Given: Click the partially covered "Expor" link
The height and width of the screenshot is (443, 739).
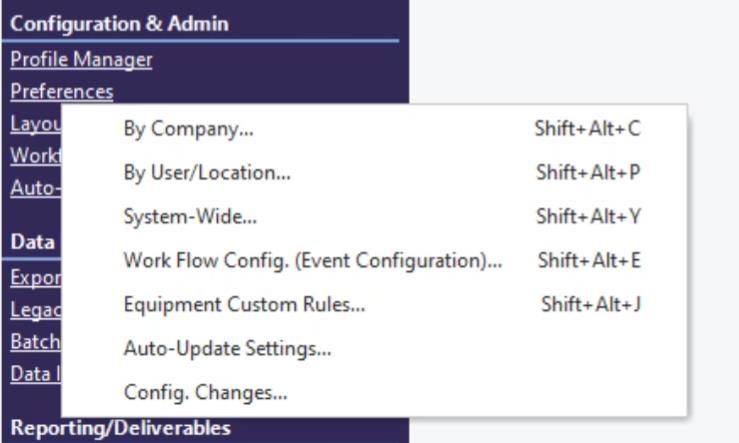Looking at the screenshot, I should pyautogui.click(x=34, y=277).
